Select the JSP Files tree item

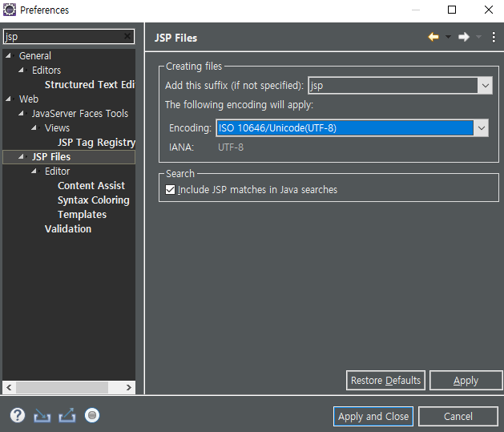coord(51,156)
